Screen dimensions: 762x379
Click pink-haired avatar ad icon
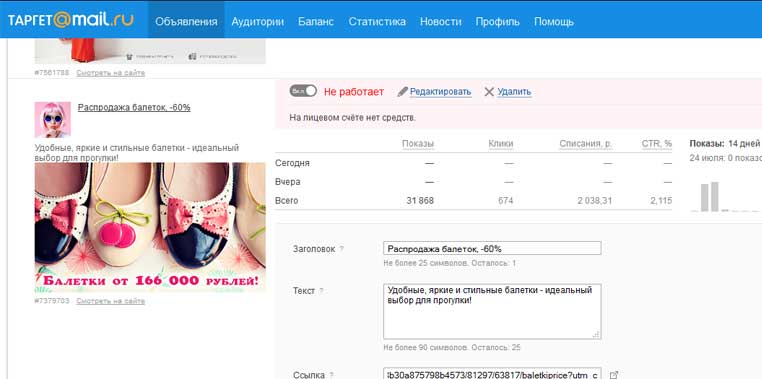tap(52, 120)
